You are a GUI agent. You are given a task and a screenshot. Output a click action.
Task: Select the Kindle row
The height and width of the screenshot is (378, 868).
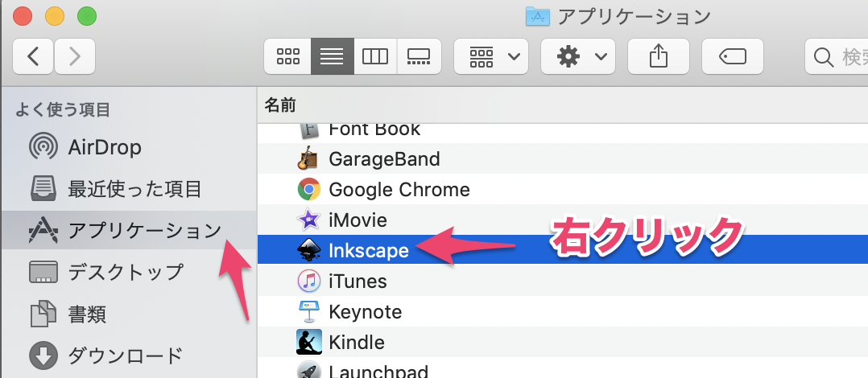click(563, 342)
